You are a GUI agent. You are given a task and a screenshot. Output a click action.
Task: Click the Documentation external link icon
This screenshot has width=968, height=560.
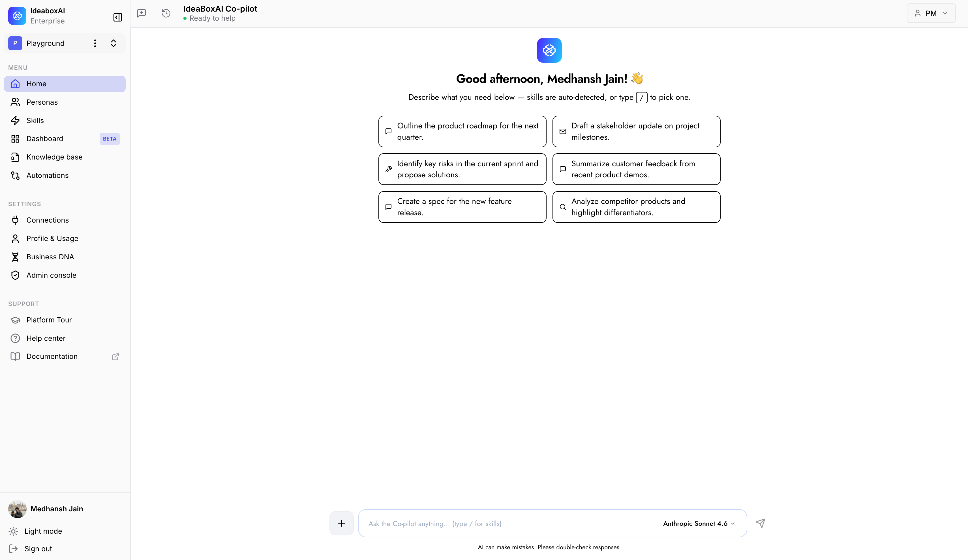(x=115, y=357)
